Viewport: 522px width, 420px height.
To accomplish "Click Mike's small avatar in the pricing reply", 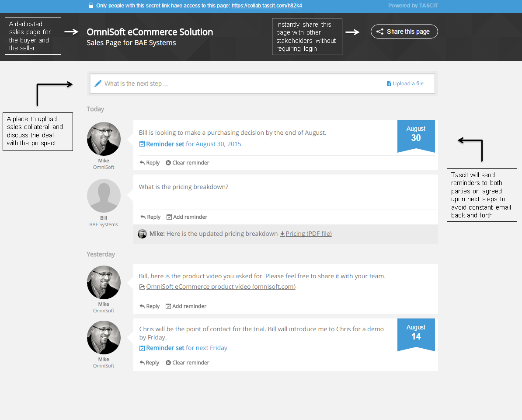I will click(142, 234).
